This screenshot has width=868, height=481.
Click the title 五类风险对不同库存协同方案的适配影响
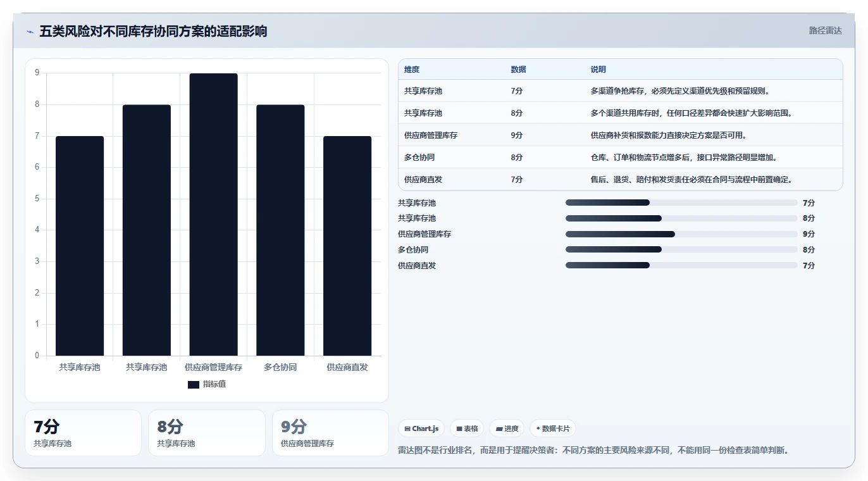(x=153, y=31)
